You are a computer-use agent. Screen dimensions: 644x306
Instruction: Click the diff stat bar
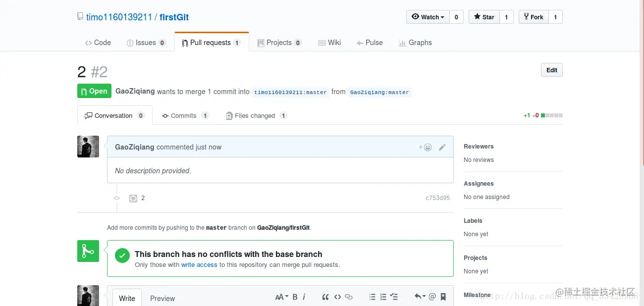click(x=551, y=115)
